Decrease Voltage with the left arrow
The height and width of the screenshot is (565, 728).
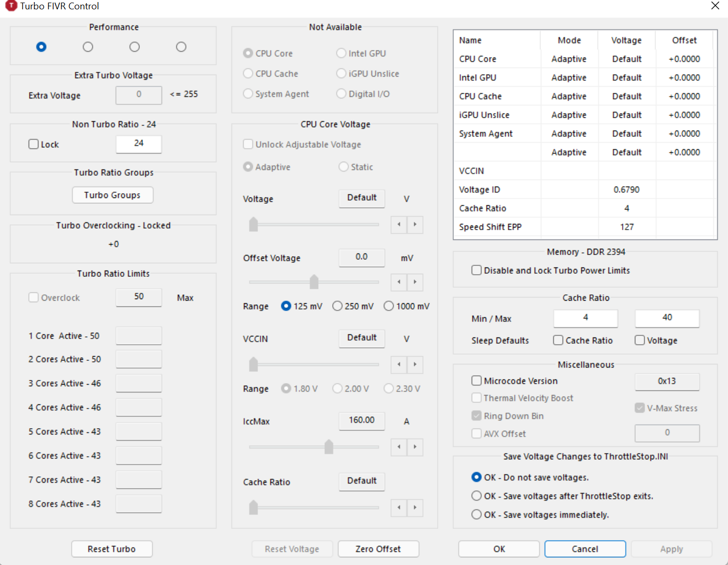[x=399, y=224]
